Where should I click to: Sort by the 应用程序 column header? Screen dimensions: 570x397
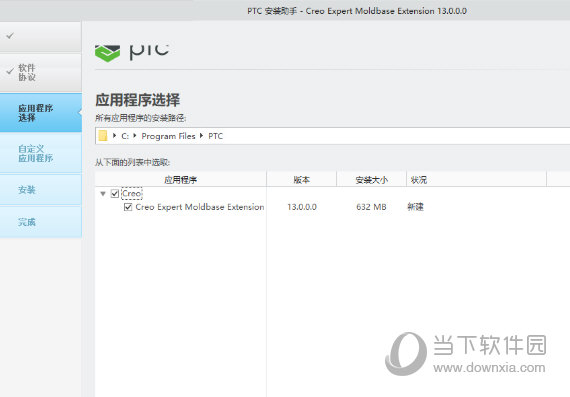point(181,180)
